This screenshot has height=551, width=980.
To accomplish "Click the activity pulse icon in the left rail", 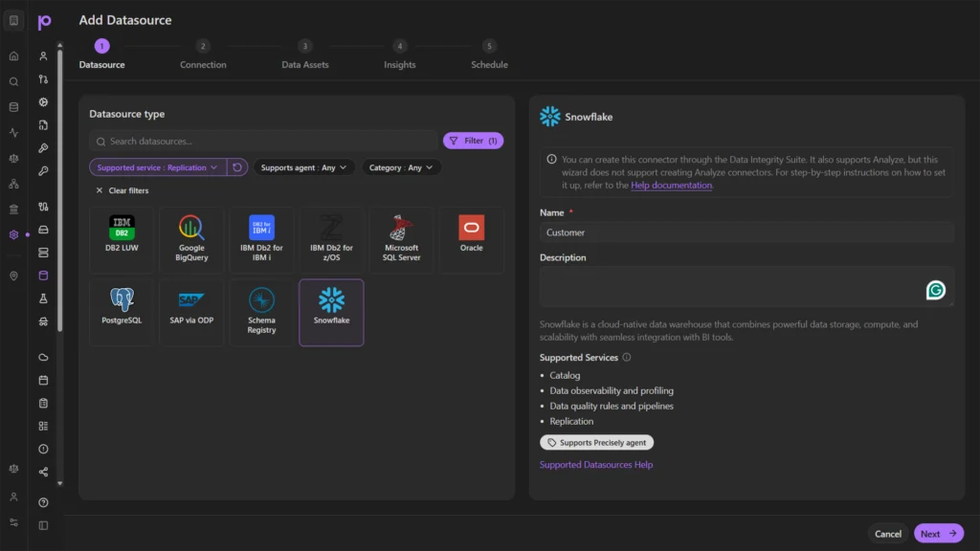I will [x=13, y=132].
